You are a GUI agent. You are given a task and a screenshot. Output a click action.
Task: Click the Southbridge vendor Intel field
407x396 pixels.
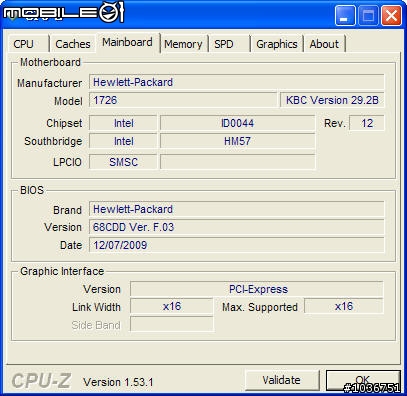(x=123, y=141)
